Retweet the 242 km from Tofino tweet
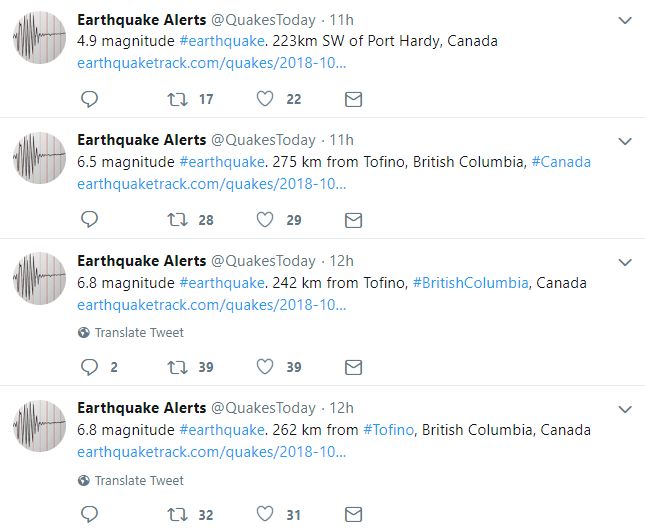The image size is (645, 532). (177, 367)
